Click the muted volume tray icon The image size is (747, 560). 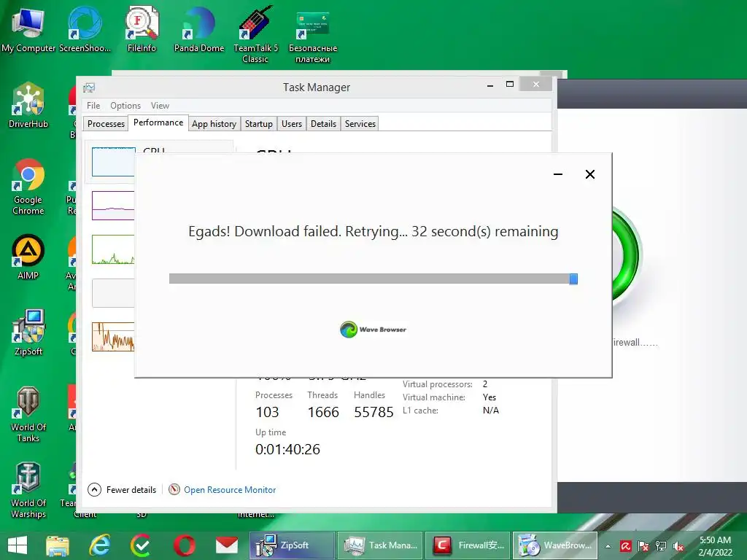[x=678, y=546]
